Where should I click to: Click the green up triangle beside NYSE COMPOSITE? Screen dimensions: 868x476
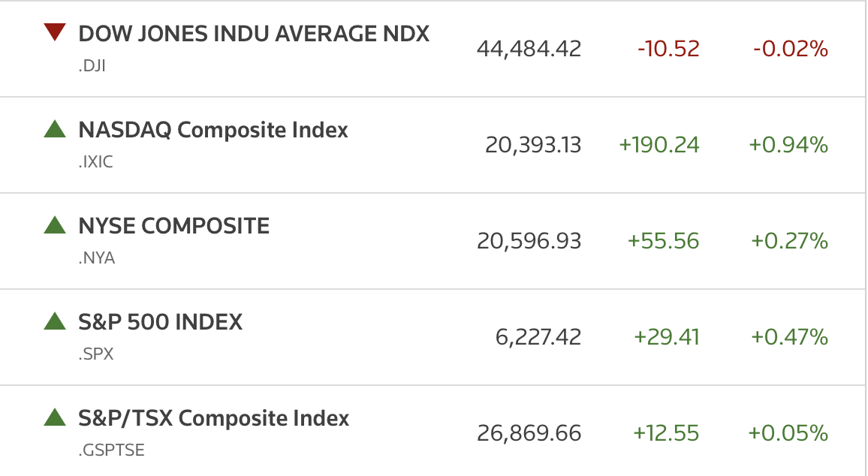click(x=55, y=224)
